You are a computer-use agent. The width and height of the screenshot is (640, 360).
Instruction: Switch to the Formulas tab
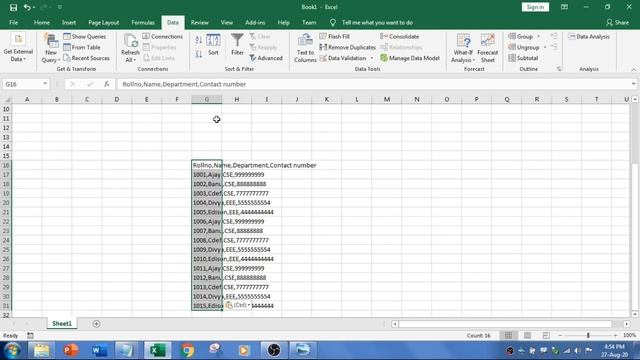[x=143, y=22]
